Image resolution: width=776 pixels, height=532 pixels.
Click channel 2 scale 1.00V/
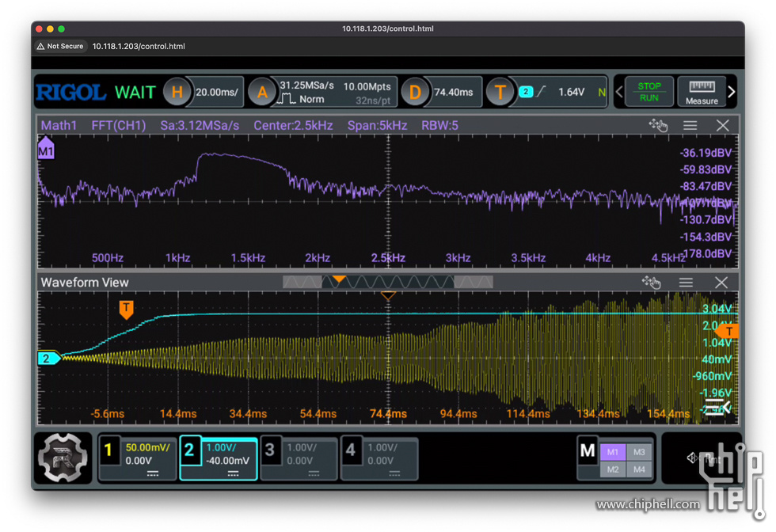pyautogui.click(x=221, y=447)
